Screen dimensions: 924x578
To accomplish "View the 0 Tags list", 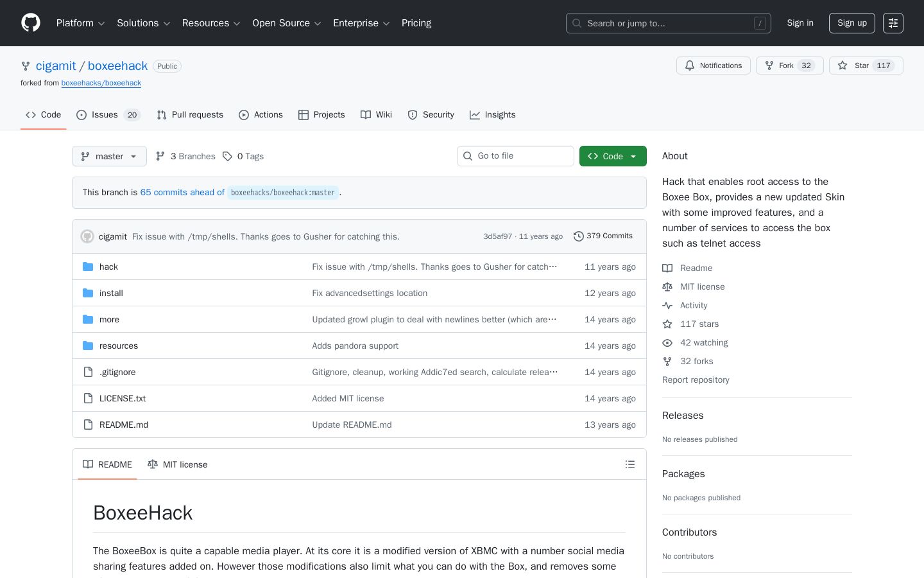I will tap(243, 156).
